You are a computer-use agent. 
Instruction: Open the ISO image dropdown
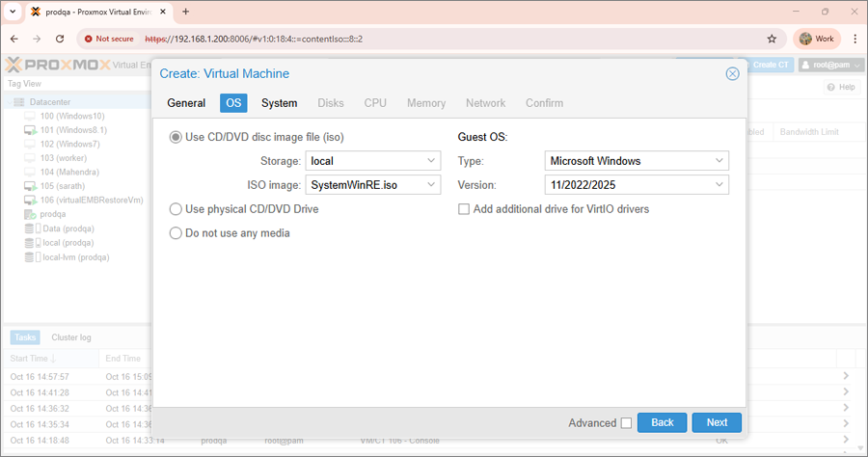tap(430, 184)
